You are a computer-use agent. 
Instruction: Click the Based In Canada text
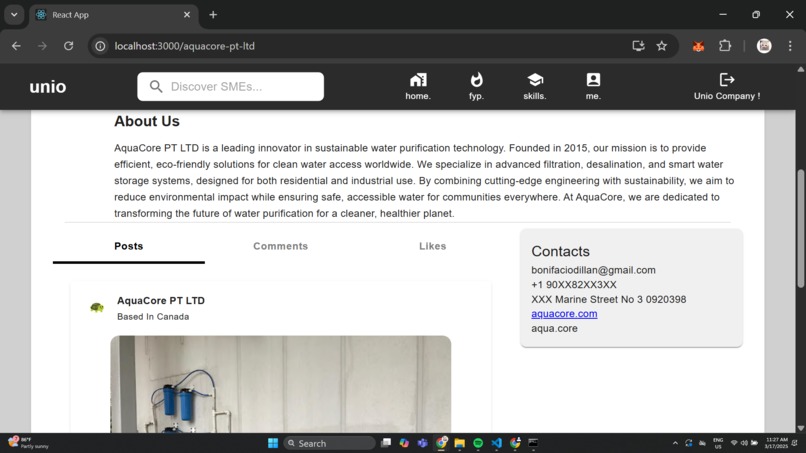[153, 317]
